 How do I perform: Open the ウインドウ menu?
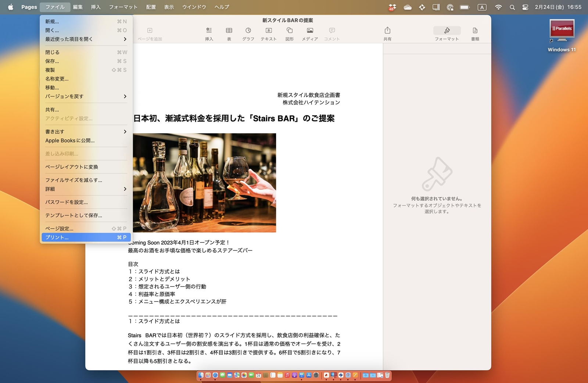coord(194,7)
